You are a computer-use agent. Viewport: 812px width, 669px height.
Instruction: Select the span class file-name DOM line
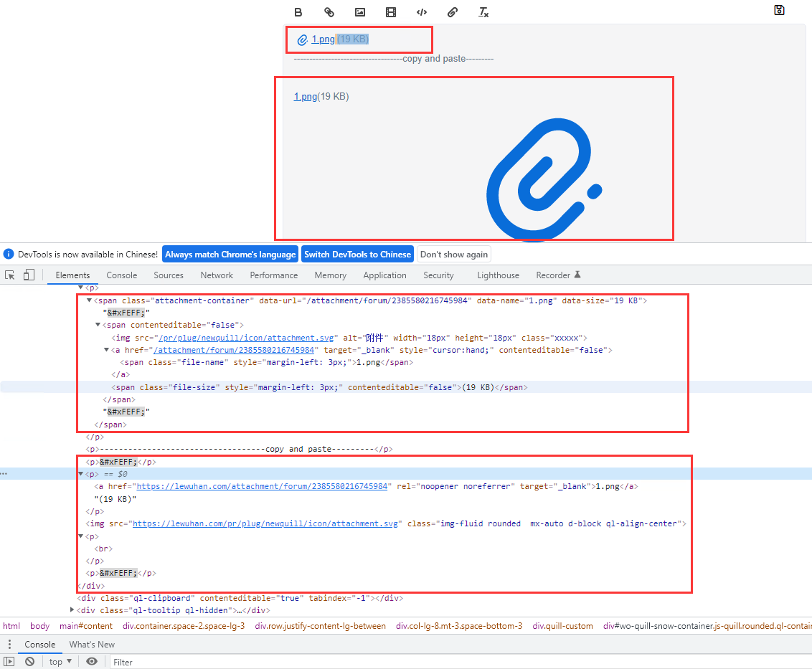click(x=267, y=362)
